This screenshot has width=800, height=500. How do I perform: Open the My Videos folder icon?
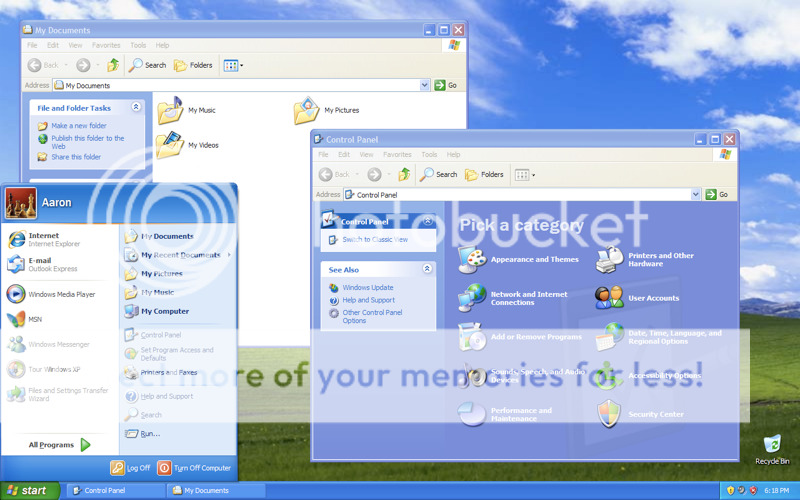(x=170, y=145)
